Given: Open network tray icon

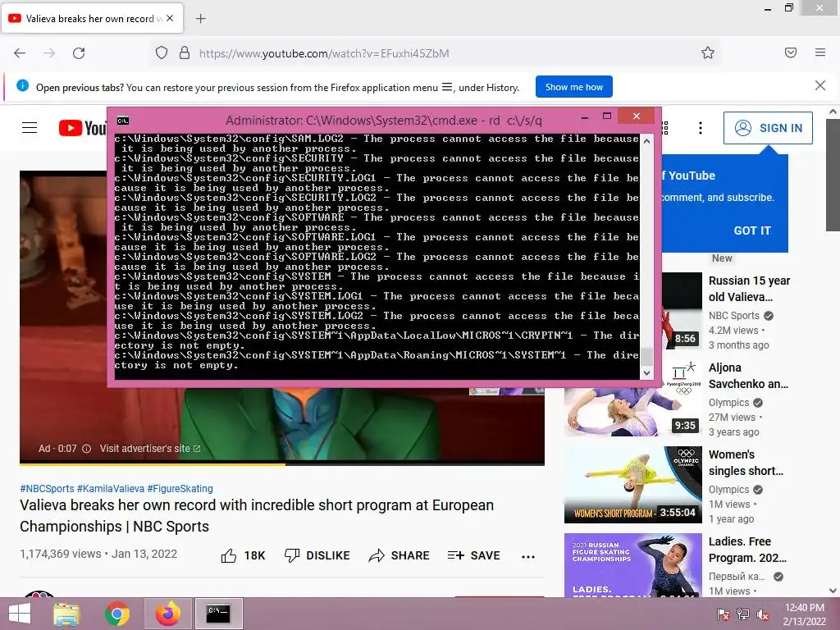Looking at the screenshot, I should 743,614.
